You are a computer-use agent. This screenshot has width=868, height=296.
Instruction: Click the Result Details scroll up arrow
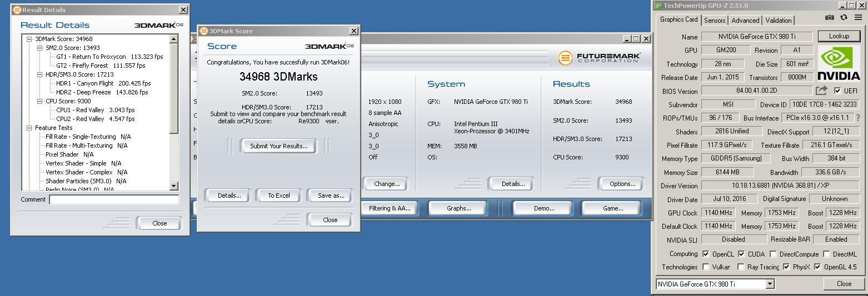pos(174,39)
